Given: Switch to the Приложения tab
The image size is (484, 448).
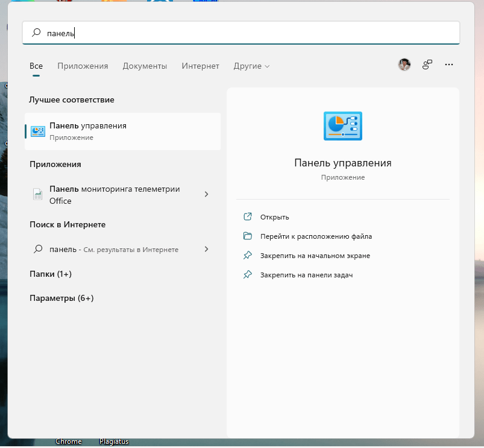Looking at the screenshot, I should coord(83,66).
